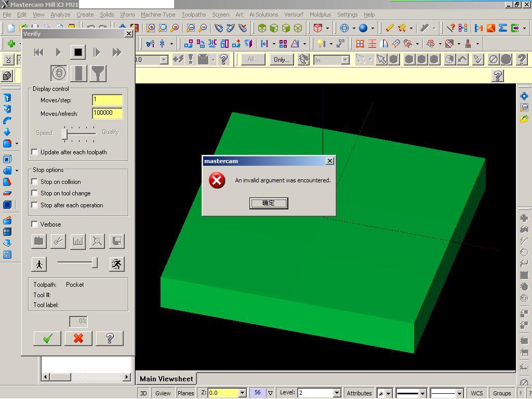Click the yellow bar help question icon

[x=498, y=76]
